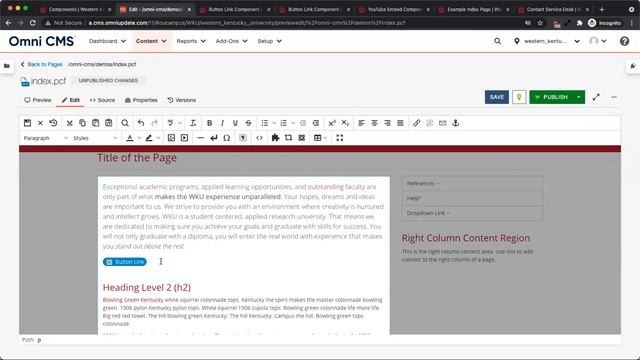This screenshot has height=360, width=640.
Task: Click the Decrease indent icon
Action: click(x=303, y=123)
